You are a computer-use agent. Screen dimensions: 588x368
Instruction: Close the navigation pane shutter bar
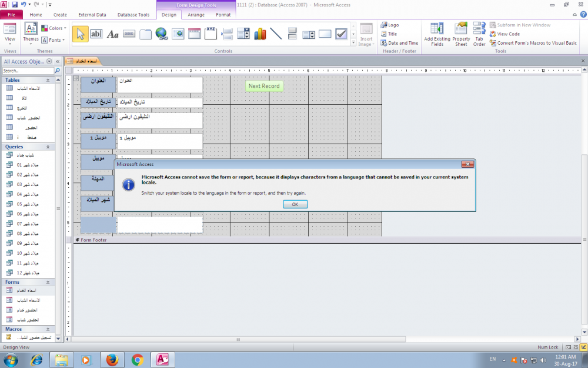[58, 61]
